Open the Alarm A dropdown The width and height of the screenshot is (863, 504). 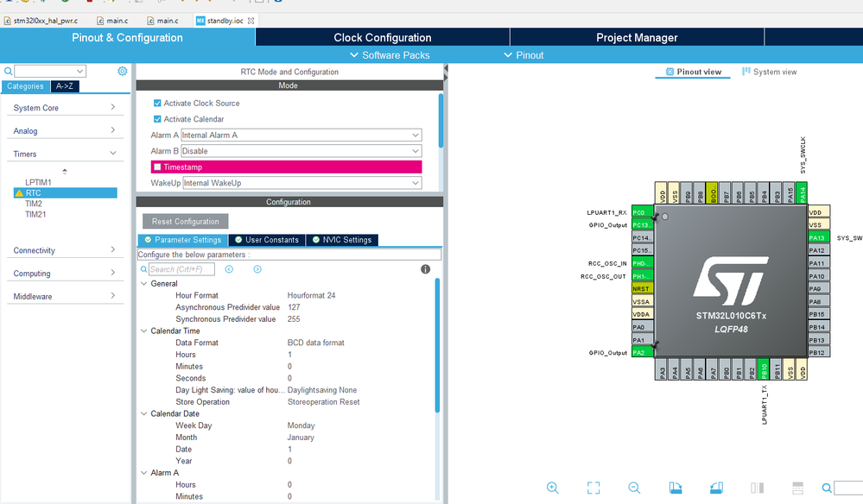tap(301, 135)
